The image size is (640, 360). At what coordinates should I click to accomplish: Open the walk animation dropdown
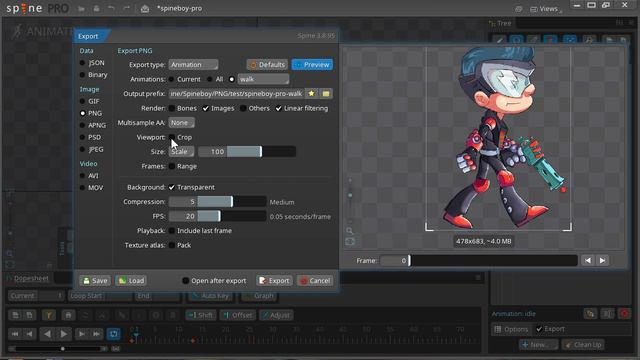coord(263,79)
